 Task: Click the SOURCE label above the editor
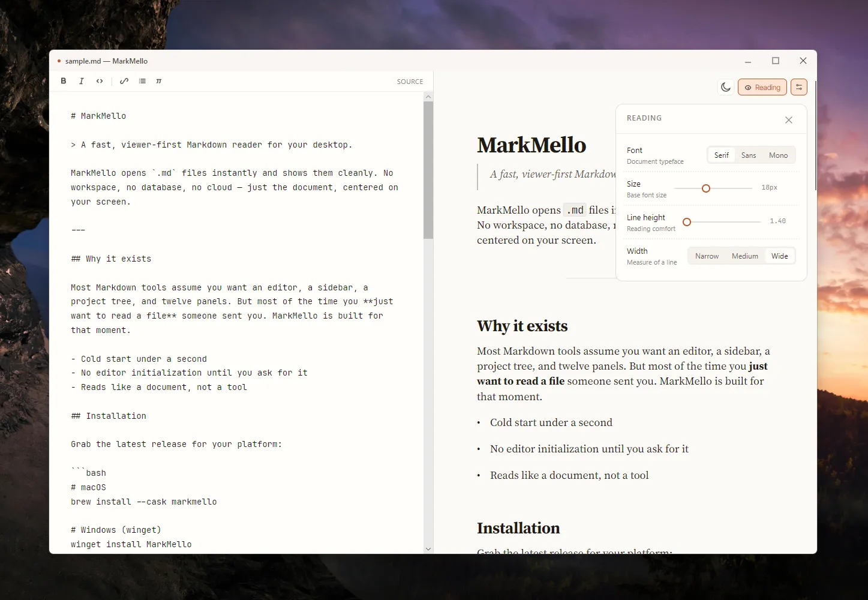410,82
